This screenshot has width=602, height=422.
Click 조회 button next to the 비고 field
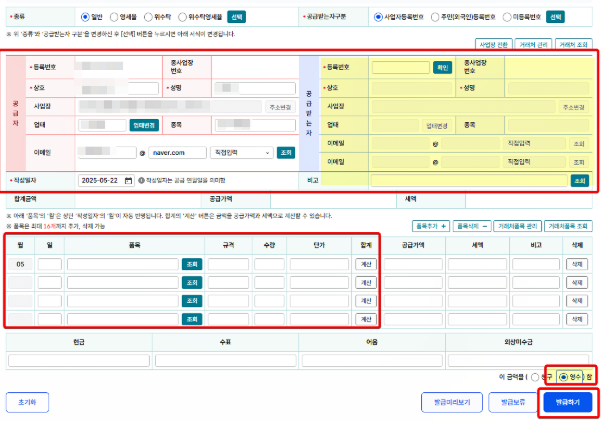point(580,180)
